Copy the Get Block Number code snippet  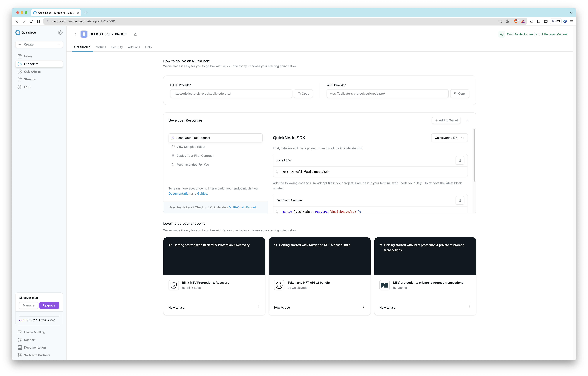pos(460,200)
